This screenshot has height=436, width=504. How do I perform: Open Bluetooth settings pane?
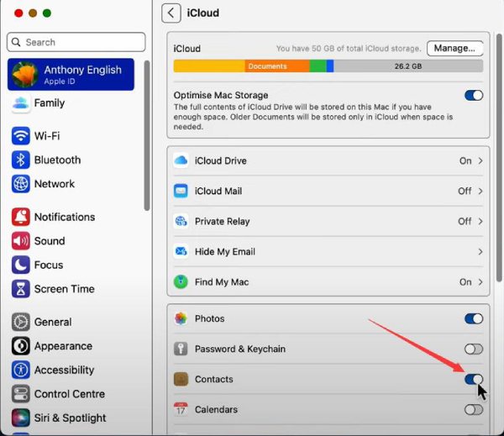coord(71,160)
